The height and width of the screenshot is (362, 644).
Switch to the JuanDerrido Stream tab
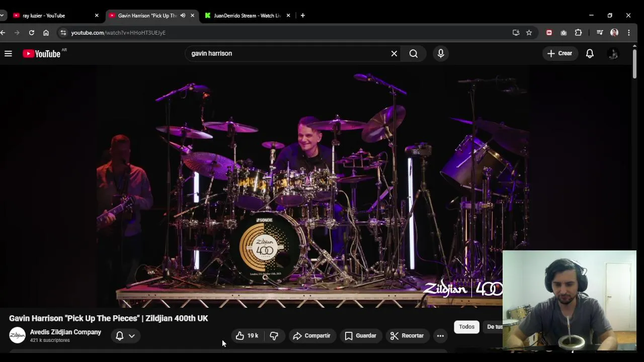click(247, 16)
